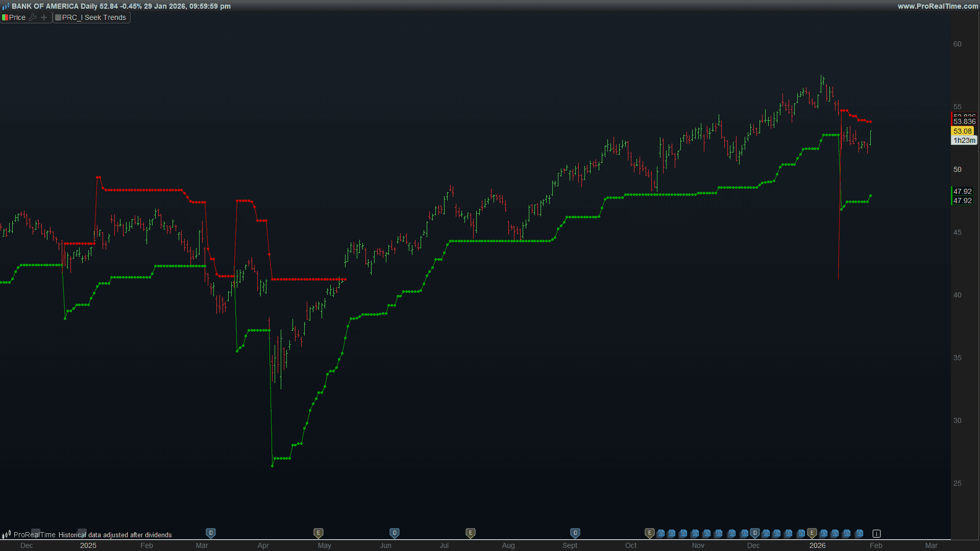Viewport: 980px width, 551px height.
Task: Click the March dividend D marker
Action: (x=211, y=533)
